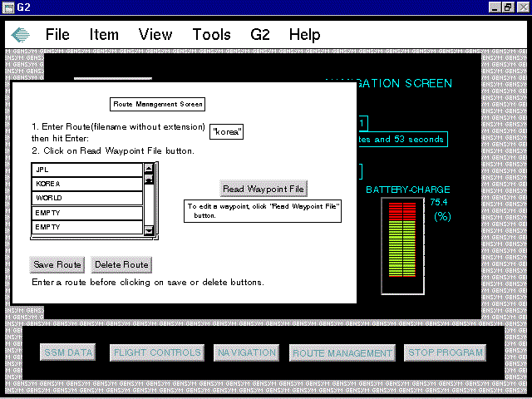The height and width of the screenshot is (399, 532).
Task: Switch to the SSM DATA screen
Action: [x=68, y=352]
